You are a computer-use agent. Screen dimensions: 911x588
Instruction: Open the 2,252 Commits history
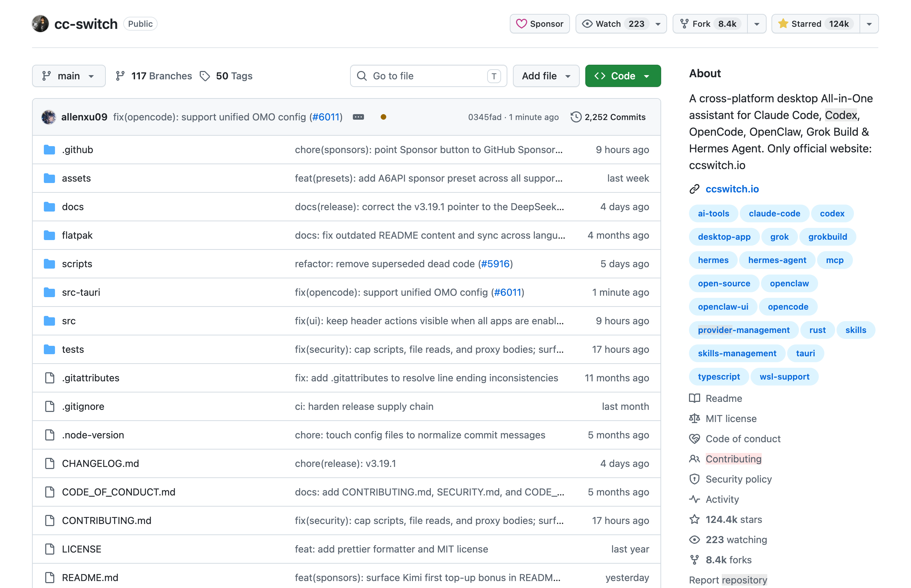click(608, 117)
